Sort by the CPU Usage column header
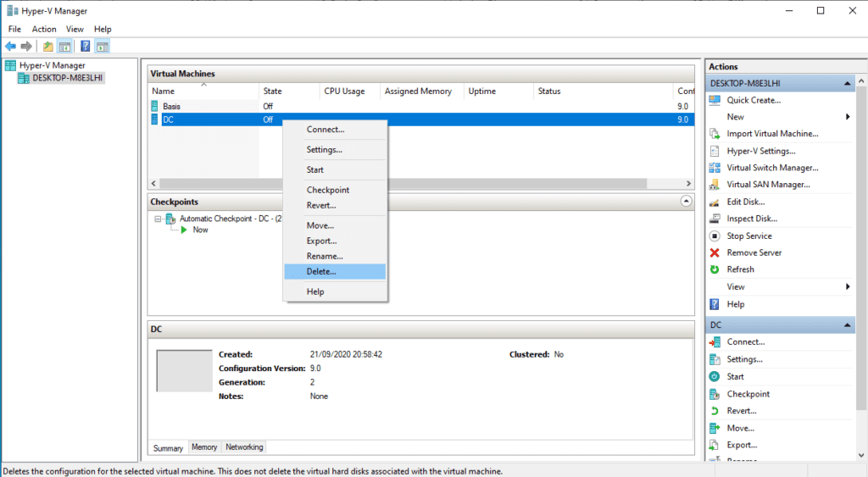 pos(350,92)
